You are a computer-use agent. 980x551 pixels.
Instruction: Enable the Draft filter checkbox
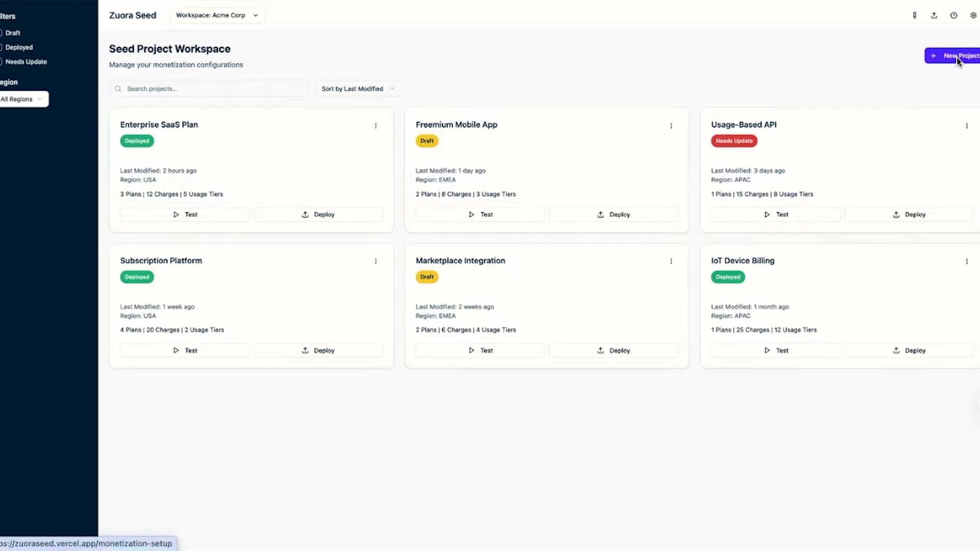(2, 33)
